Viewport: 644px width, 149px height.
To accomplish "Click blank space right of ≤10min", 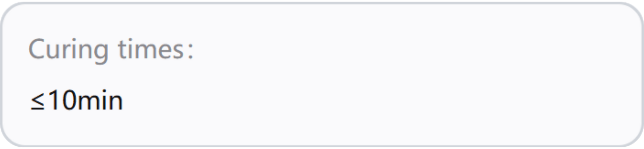I will [x=354, y=101].
